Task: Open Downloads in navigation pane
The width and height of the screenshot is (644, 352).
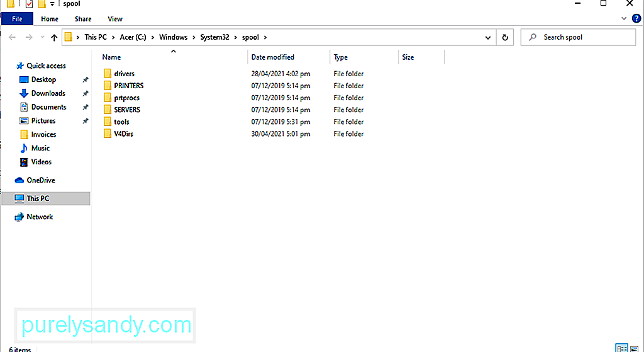Action: point(48,93)
